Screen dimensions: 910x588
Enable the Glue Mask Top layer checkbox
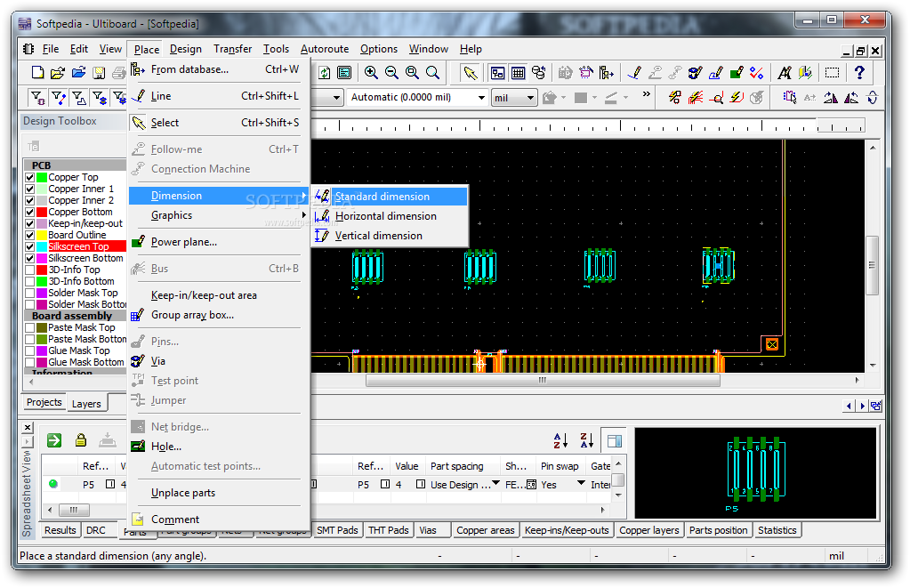(x=30, y=350)
